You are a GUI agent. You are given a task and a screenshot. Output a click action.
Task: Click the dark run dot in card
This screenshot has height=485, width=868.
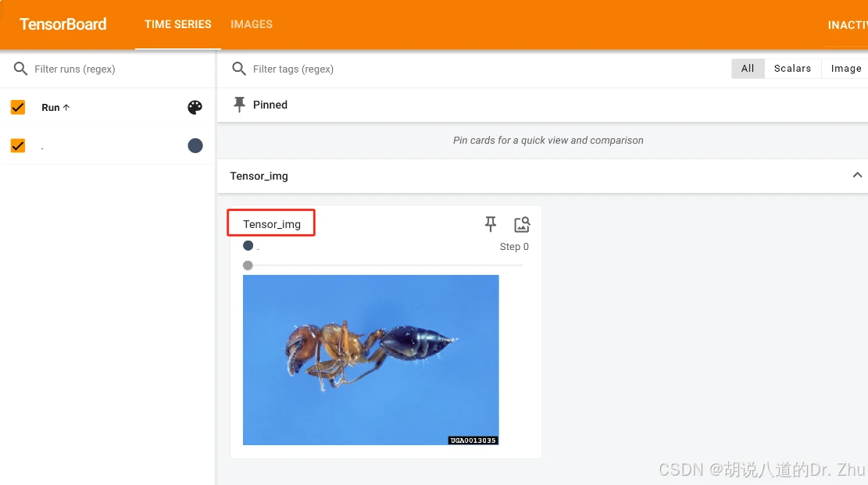[x=248, y=245]
